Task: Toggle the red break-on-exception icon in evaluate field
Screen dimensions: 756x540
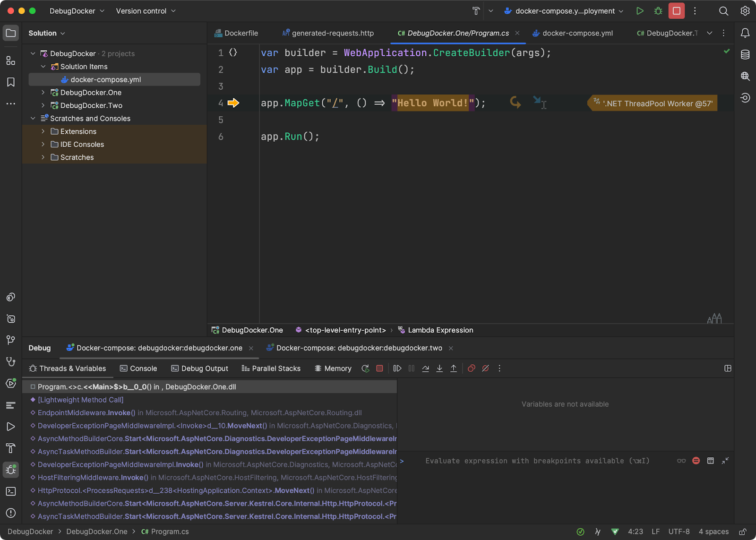Action: pos(696,461)
